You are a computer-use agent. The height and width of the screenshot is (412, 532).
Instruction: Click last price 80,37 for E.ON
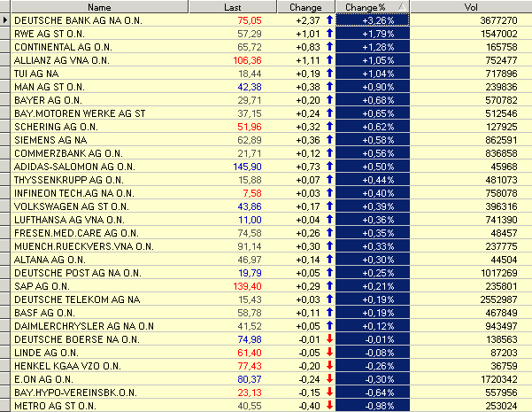250,379
